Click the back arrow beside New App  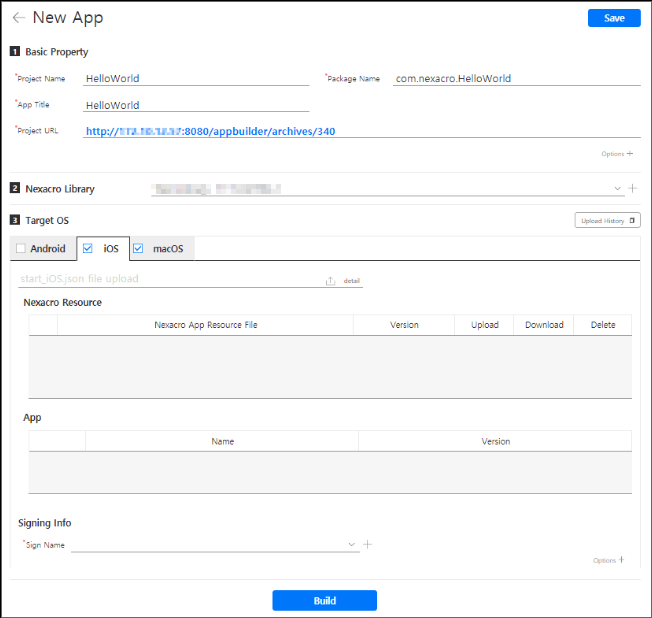point(18,18)
